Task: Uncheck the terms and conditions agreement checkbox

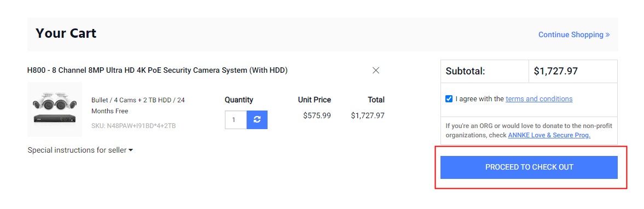Action: [449, 98]
